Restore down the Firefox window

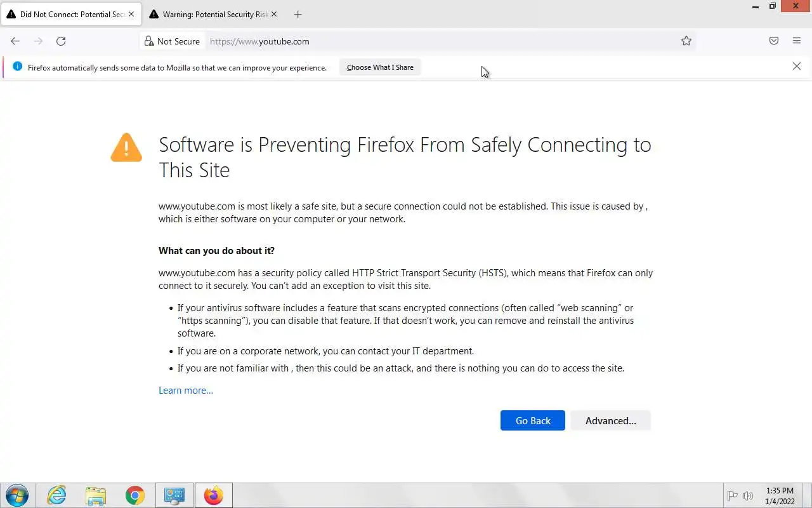point(772,6)
